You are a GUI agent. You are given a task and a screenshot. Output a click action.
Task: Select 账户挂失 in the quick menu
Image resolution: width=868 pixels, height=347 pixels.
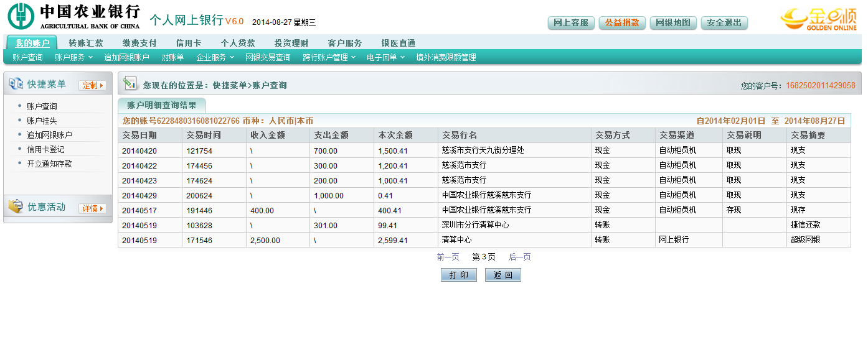pyautogui.click(x=42, y=121)
